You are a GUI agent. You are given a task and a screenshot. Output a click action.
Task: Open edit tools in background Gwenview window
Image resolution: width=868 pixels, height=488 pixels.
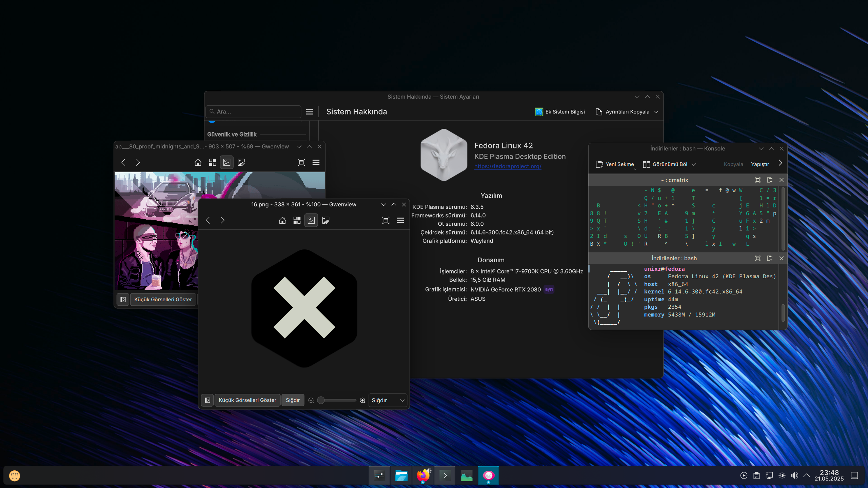(x=241, y=162)
